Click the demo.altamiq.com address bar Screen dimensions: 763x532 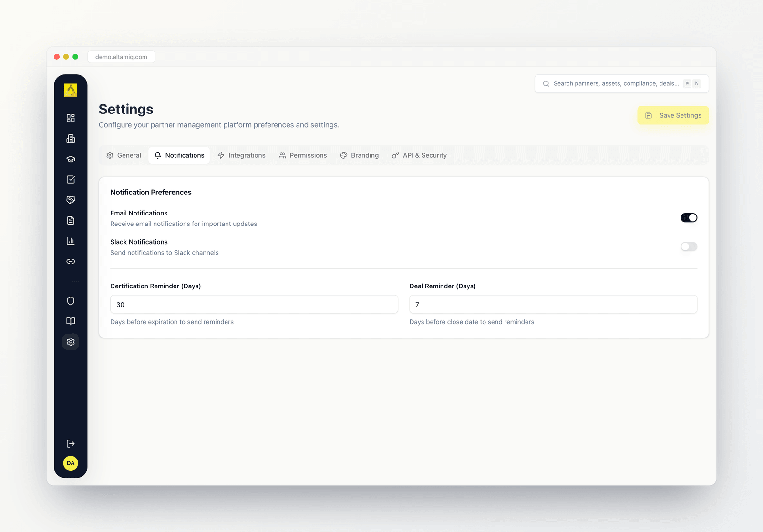[121, 57]
